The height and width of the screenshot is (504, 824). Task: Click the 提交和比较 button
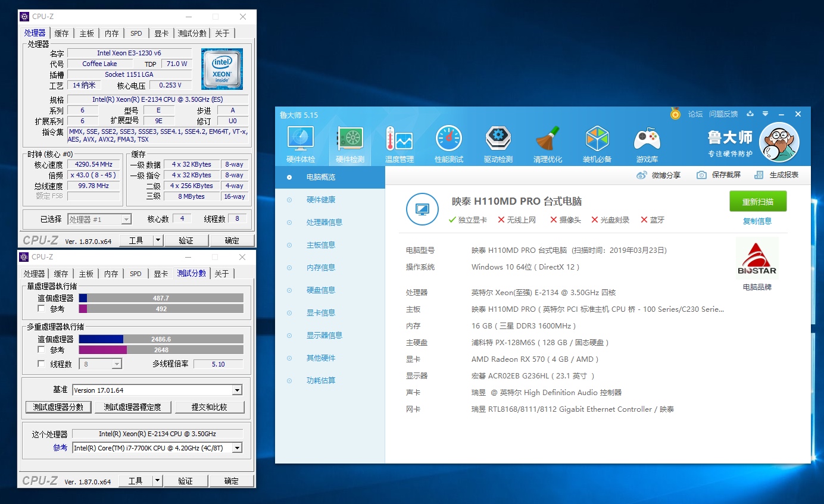[x=209, y=407]
